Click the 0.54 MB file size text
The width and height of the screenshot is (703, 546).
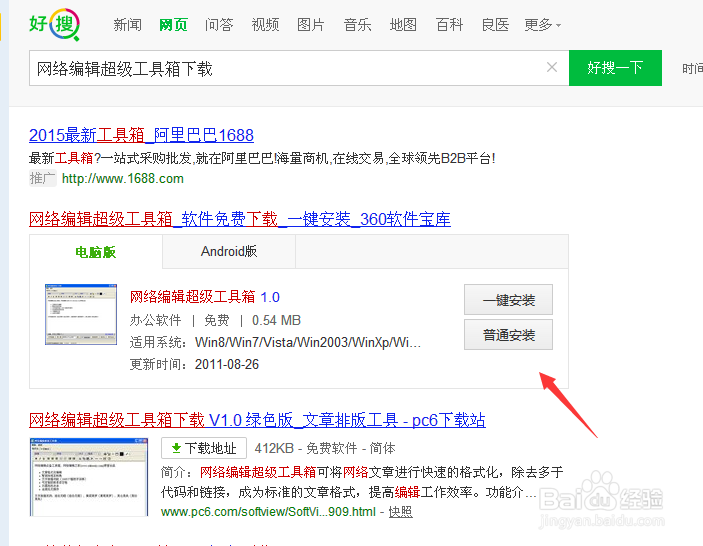click(276, 321)
